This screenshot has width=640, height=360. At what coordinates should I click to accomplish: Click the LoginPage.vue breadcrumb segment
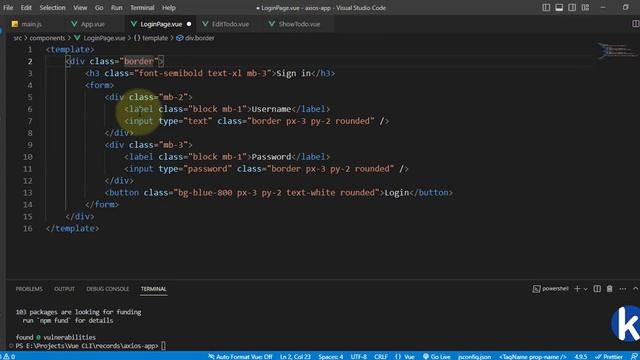(x=100, y=38)
